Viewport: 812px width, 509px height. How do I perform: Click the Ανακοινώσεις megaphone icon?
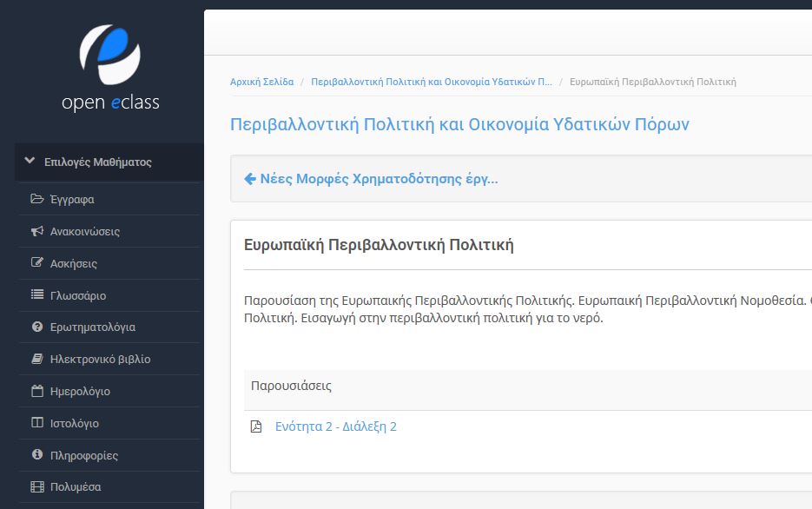(36, 231)
